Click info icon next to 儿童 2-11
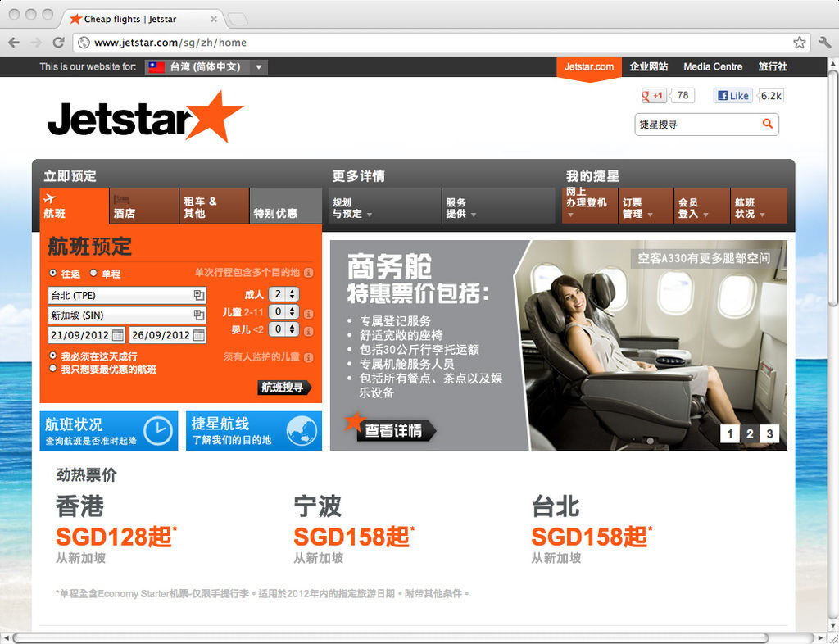This screenshot has width=839, height=644. coord(309,314)
